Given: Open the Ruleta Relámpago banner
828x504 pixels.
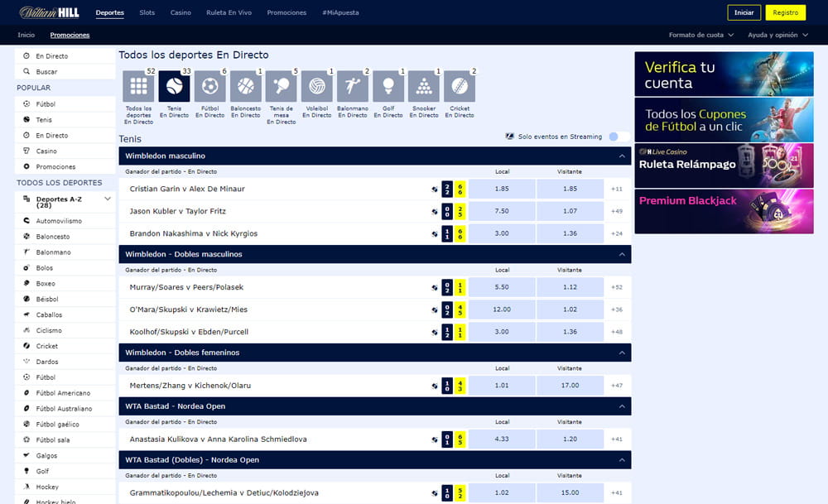Looking at the screenshot, I should pos(724,166).
